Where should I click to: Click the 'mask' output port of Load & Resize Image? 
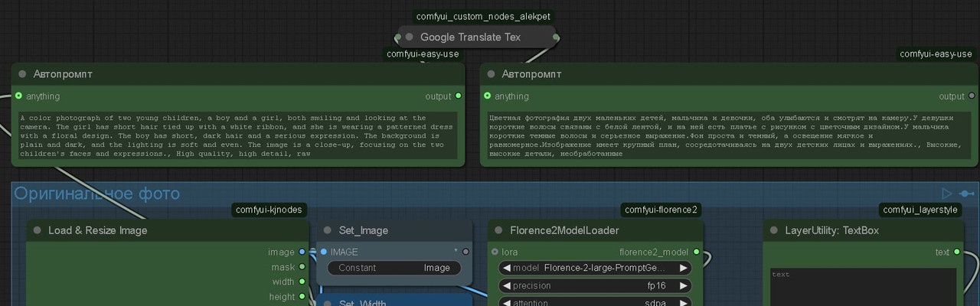[302, 267]
